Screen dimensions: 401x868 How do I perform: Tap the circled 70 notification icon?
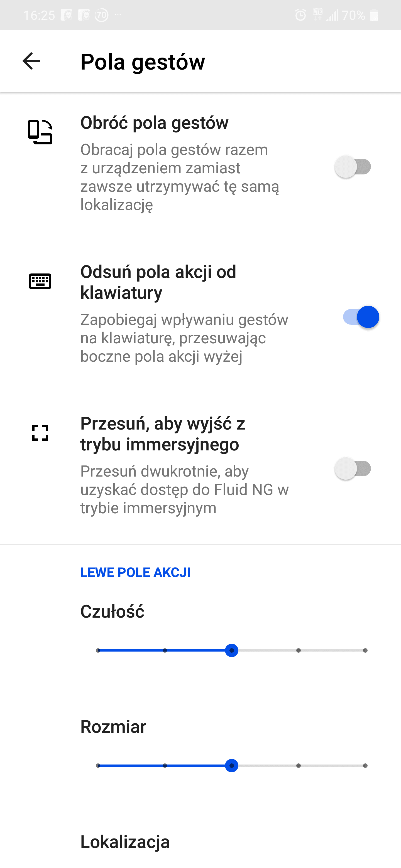(102, 15)
